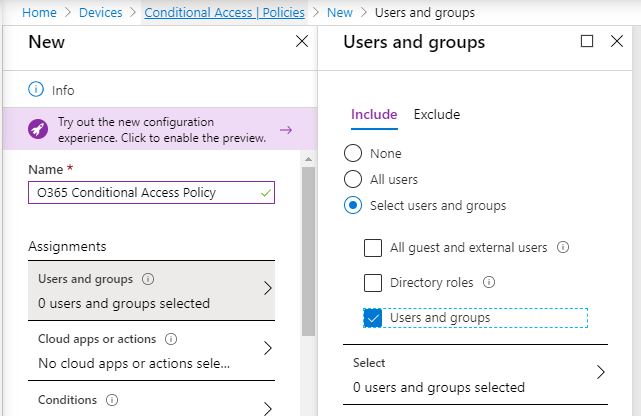Enable All guest and external users checkbox
This screenshot has height=416, width=641.
click(x=373, y=248)
